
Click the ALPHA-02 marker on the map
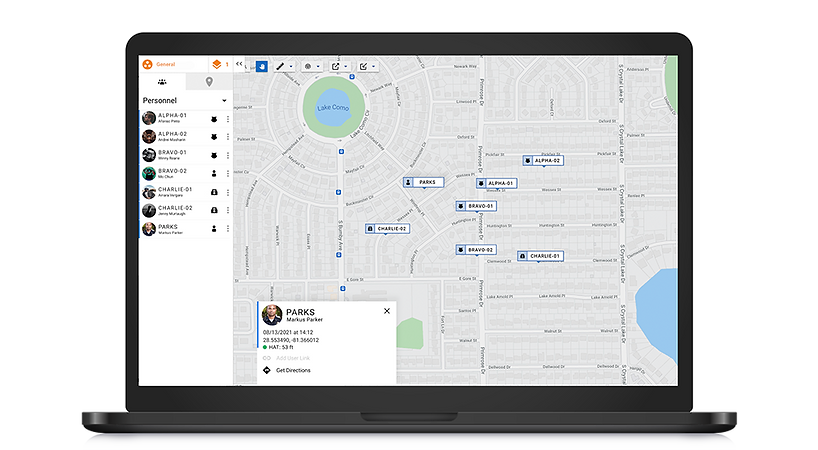[x=543, y=161]
